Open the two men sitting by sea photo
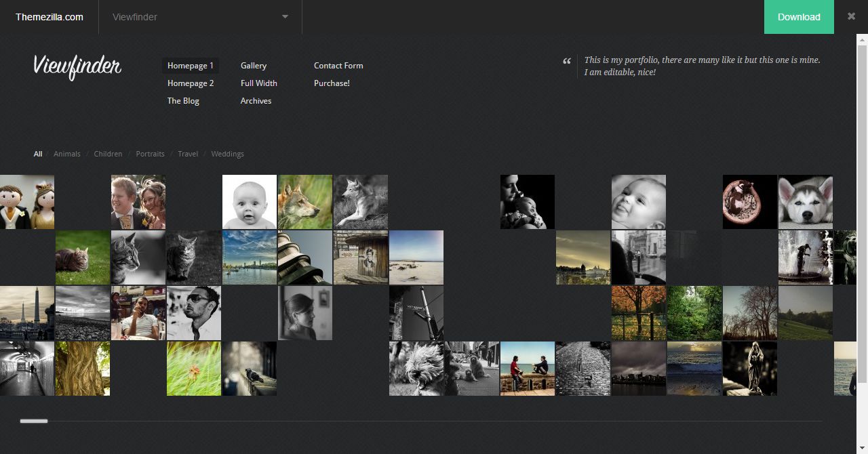Image resolution: width=868 pixels, height=454 pixels. click(x=527, y=369)
